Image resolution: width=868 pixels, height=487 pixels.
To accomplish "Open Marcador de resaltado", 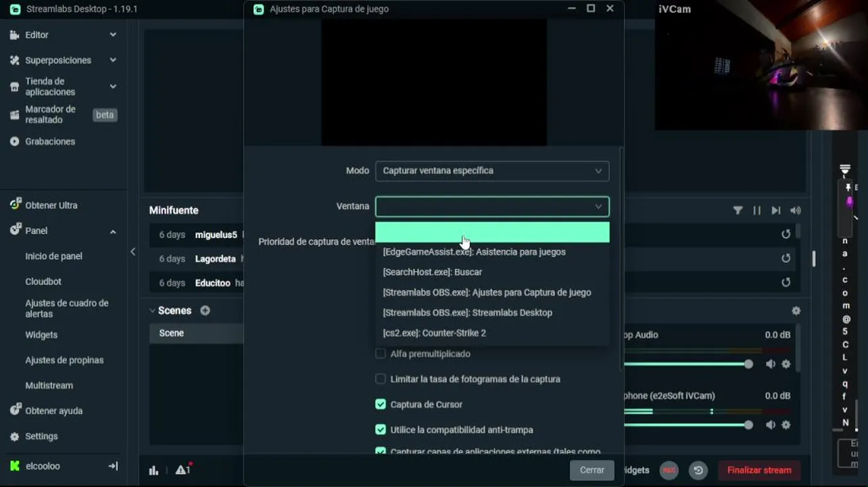I will (x=50, y=114).
